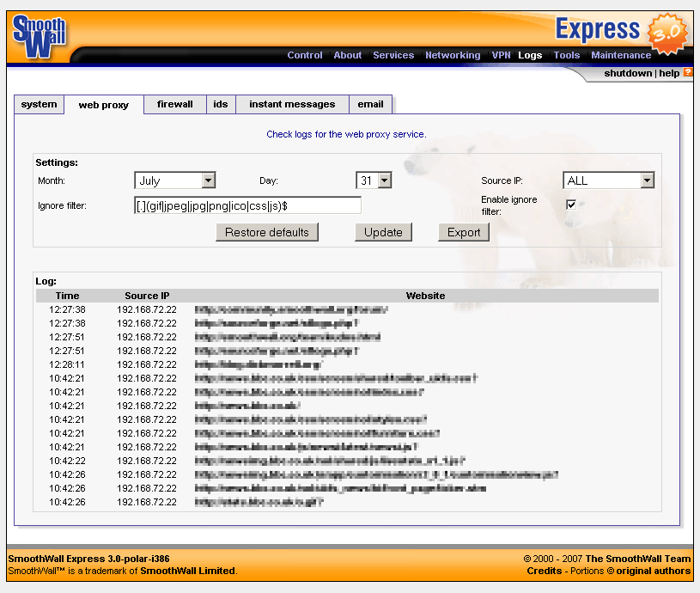Switch to the ids tab

click(x=221, y=105)
